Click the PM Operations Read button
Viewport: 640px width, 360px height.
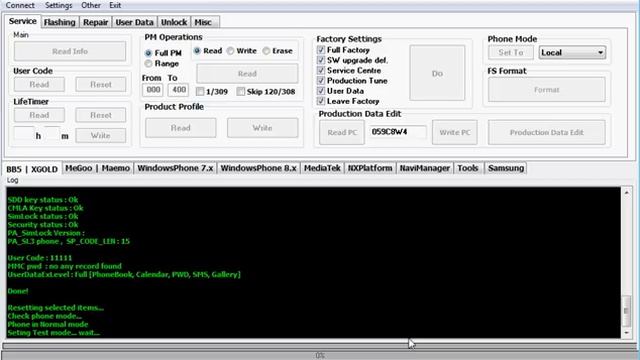coord(247,74)
